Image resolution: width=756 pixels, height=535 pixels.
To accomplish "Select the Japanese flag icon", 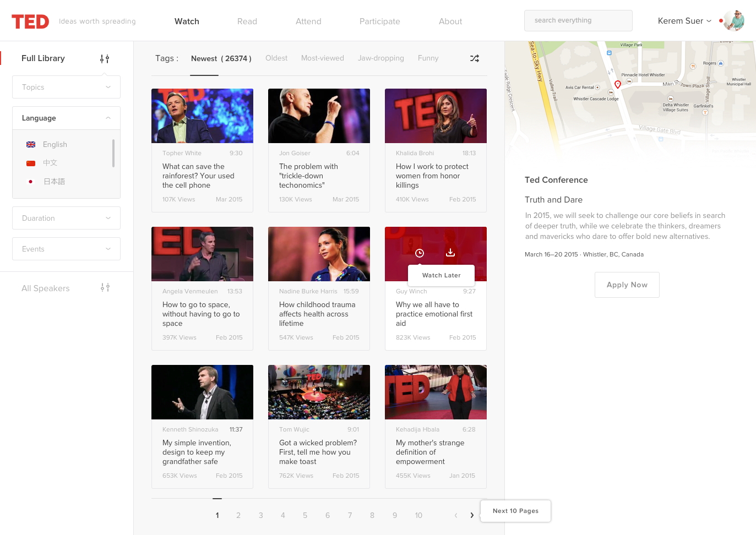I will point(31,182).
